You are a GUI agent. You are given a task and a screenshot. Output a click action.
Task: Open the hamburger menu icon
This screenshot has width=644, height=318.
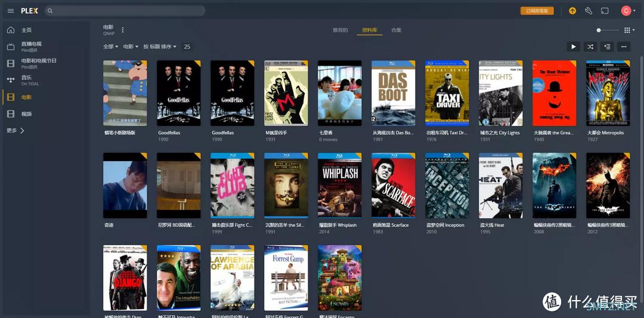coord(11,11)
